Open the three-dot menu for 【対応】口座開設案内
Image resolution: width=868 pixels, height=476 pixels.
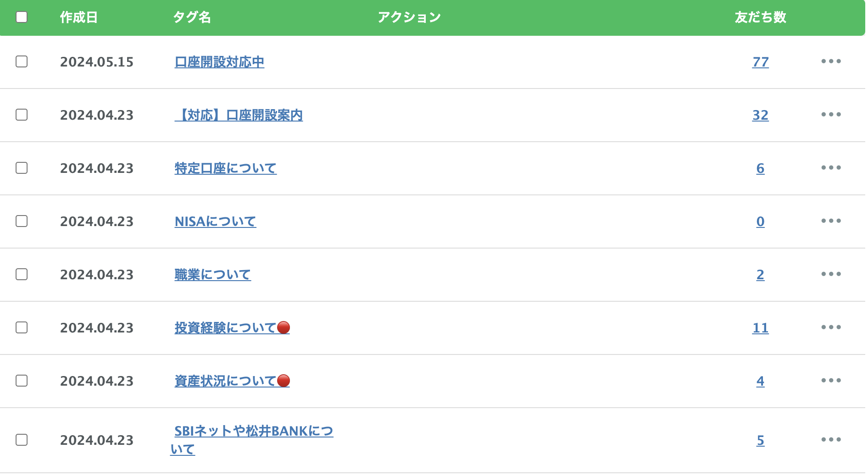click(832, 115)
